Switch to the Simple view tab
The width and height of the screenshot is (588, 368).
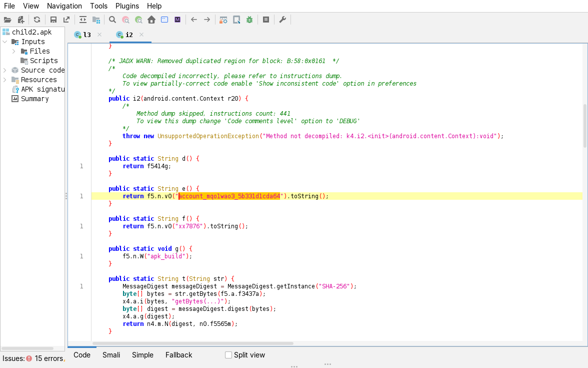click(x=142, y=355)
